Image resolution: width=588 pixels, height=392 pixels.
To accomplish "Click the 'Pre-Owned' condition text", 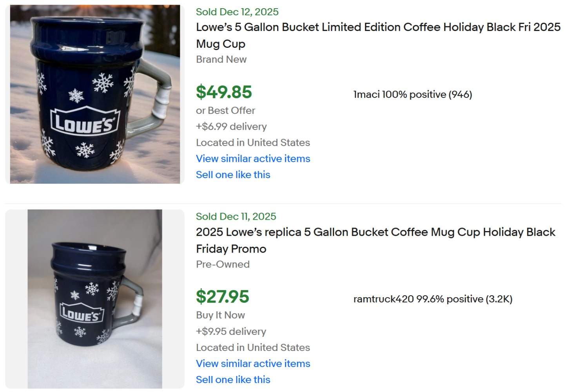I will coord(223,264).
